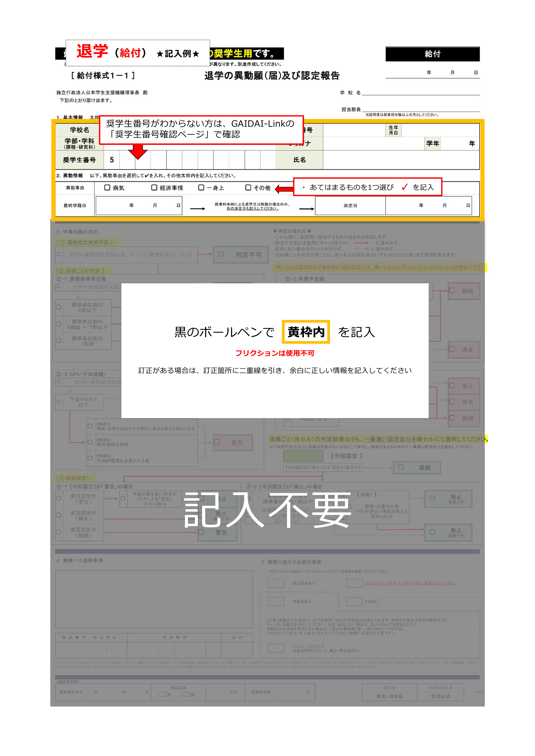Open the underlined 廃止(返還必要)の判定 link
The width and height of the screenshot is (535, 756).
[x=409, y=583]
